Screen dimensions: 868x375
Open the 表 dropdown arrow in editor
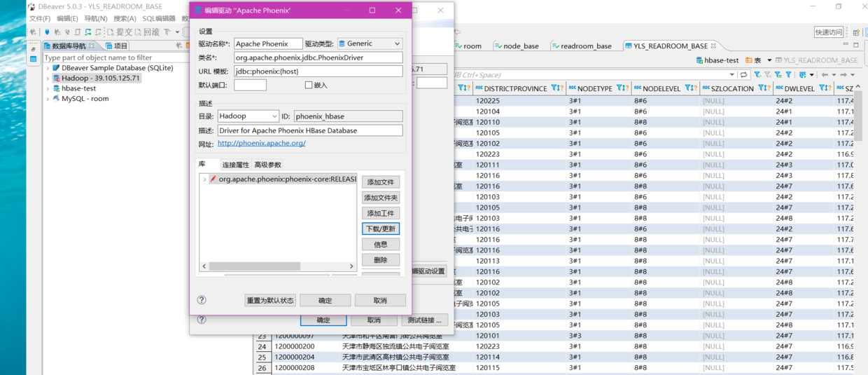[769, 60]
